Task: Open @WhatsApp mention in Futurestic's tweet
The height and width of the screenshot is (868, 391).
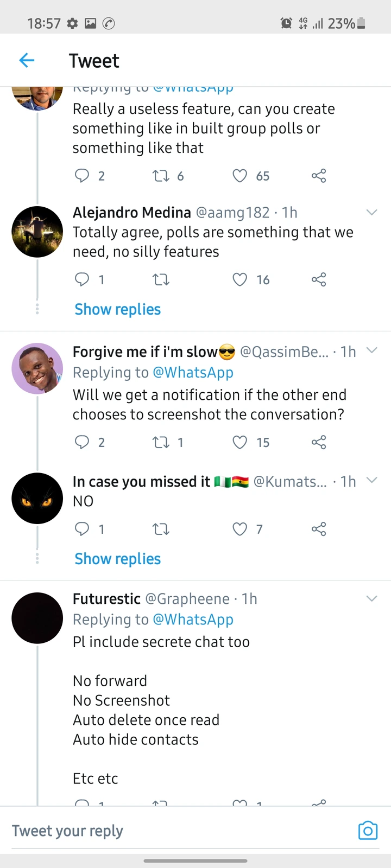Action: tap(193, 620)
